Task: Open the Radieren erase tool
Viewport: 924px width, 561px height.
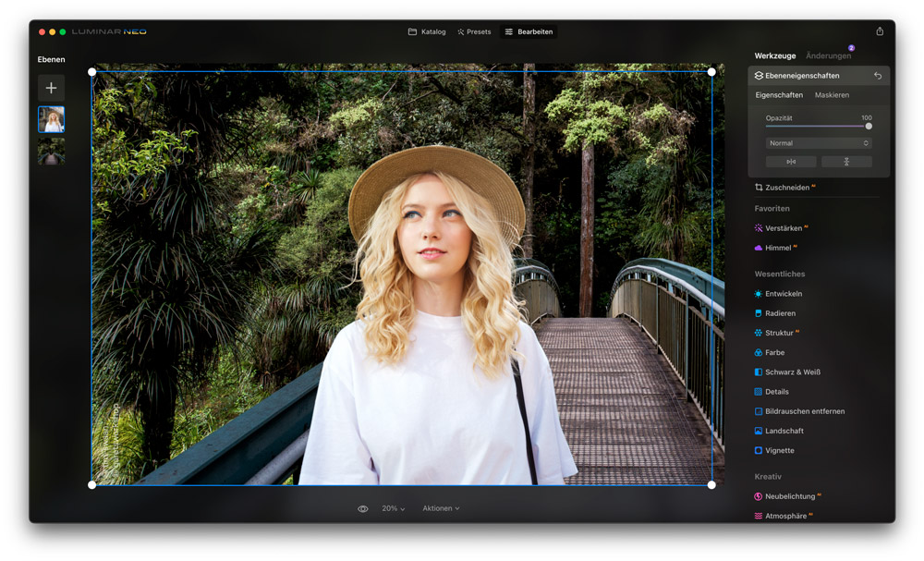Action: (x=775, y=313)
